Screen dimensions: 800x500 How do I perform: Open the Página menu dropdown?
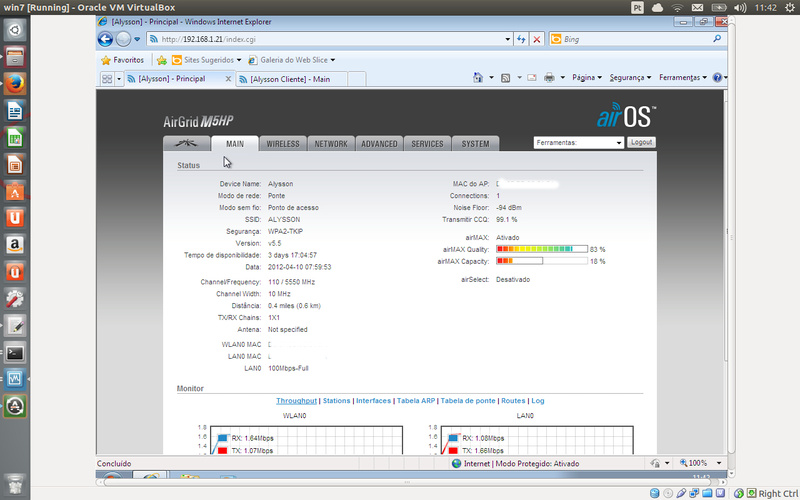point(587,78)
